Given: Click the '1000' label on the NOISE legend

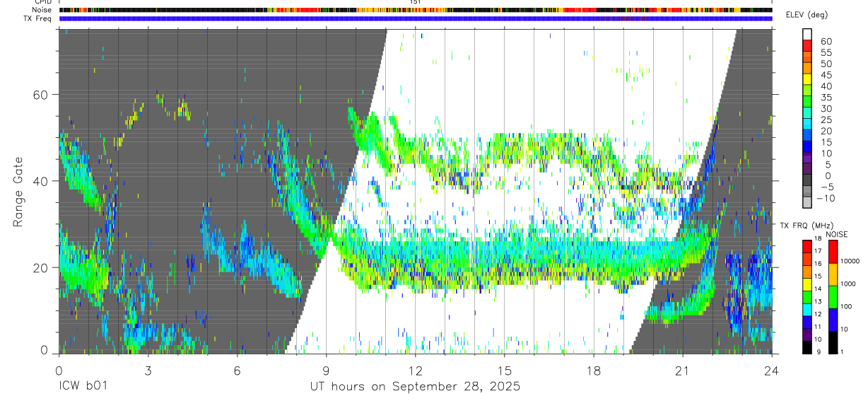Looking at the screenshot, I should point(847,284).
